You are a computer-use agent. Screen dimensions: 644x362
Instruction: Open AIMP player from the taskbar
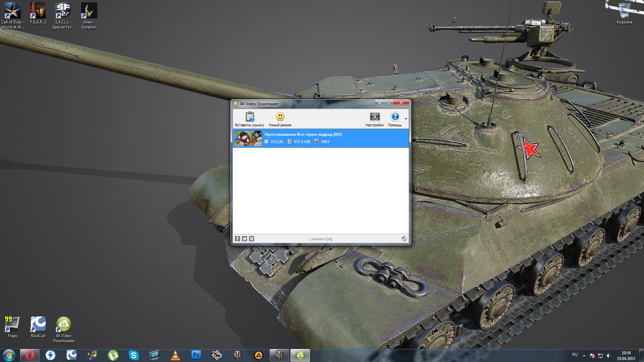point(259,355)
